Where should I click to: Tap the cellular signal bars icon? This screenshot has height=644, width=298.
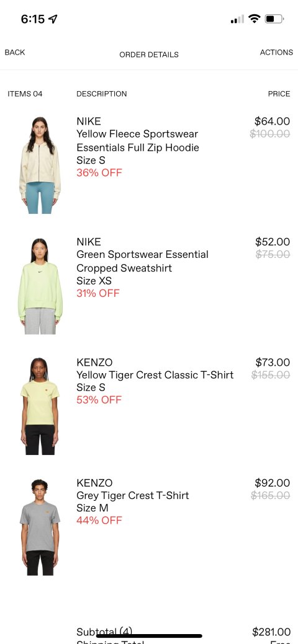click(237, 19)
